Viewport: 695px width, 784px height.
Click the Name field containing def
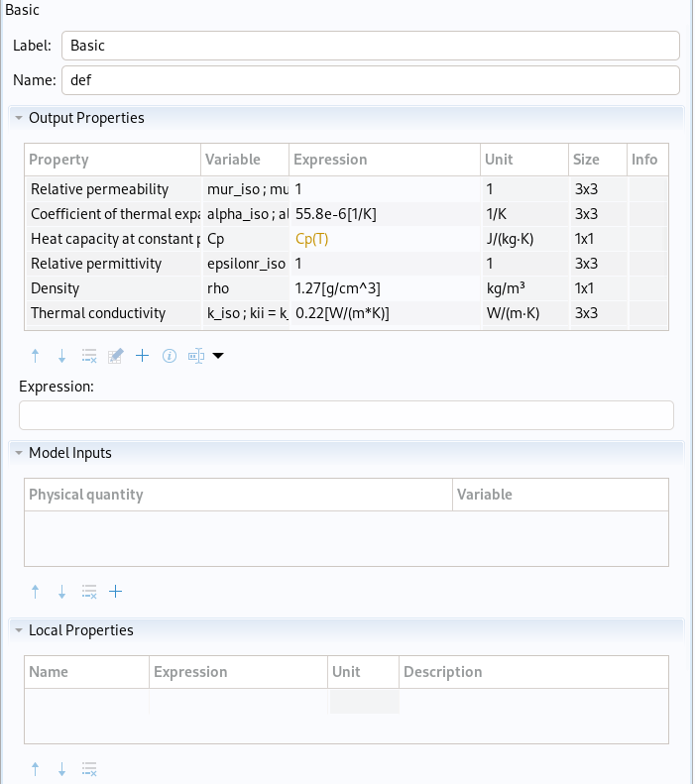[x=370, y=80]
